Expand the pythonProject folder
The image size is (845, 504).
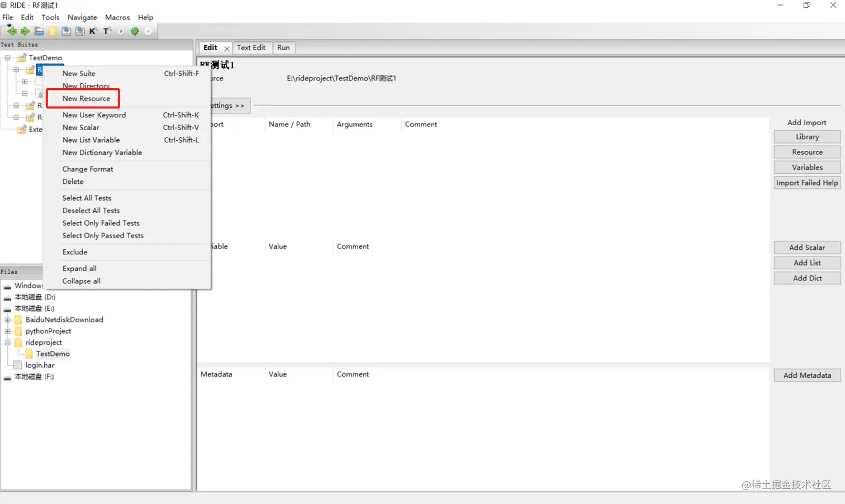coord(8,331)
